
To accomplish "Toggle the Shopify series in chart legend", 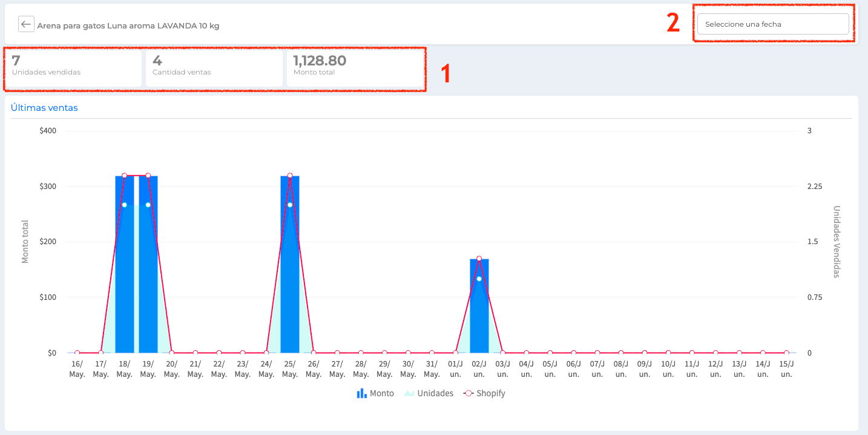I will tap(484, 393).
